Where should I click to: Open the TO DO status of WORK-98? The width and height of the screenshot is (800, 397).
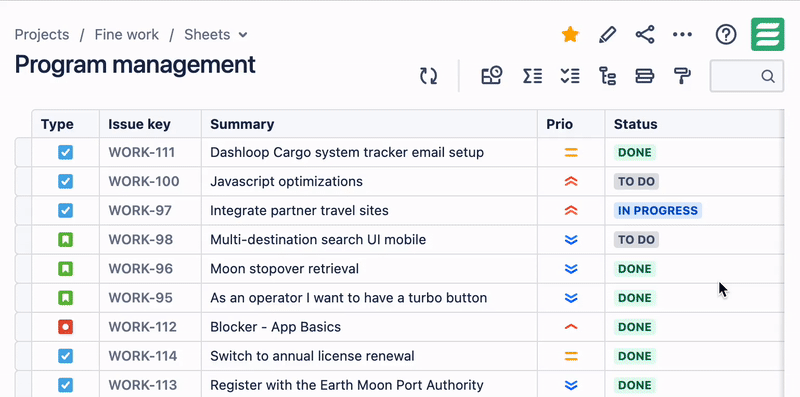pyautogui.click(x=636, y=239)
